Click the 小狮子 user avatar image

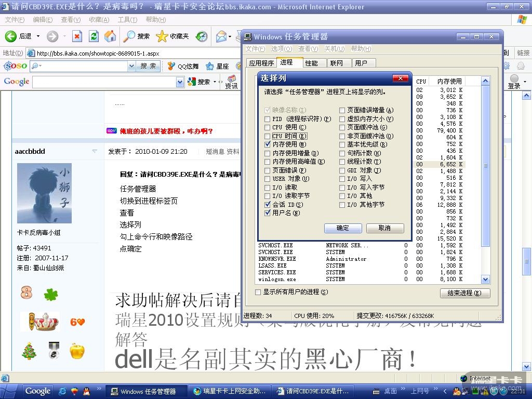pos(45,193)
